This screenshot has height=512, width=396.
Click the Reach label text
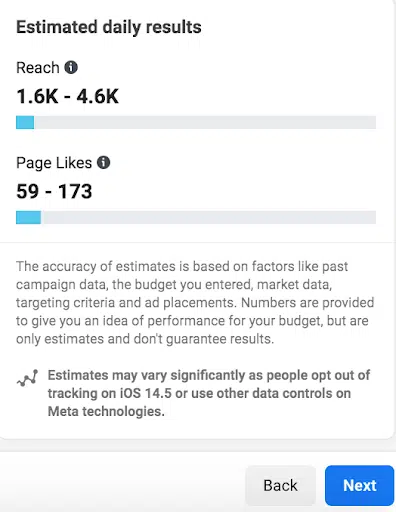coord(38,68)
